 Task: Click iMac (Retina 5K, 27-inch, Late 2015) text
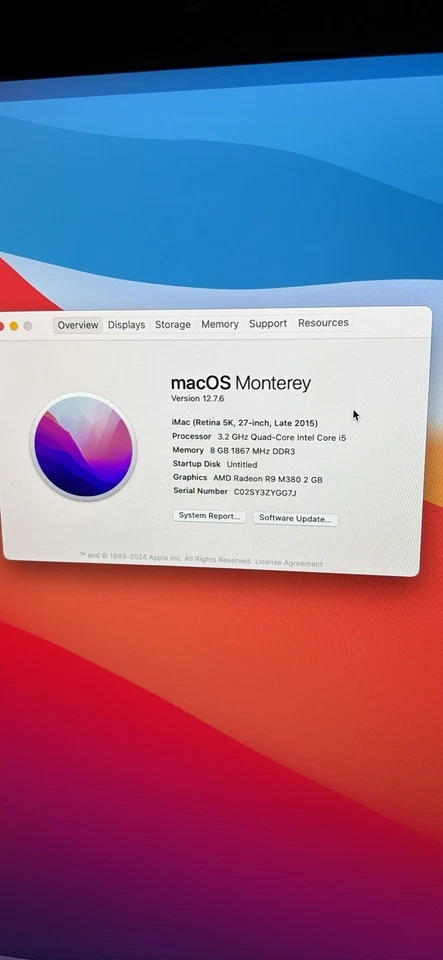tap(245, 423)
